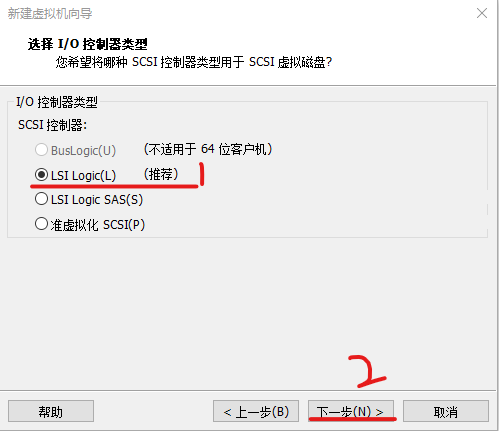Click the 不适用于 64 位客户机 note
The height and width of the screenshot is (431, 499).
[208, 149]
